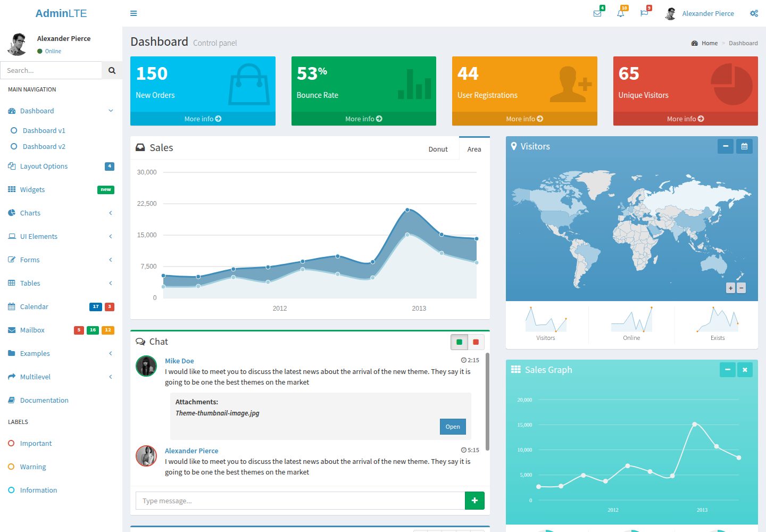Switch Sales chart to Area tab
This screenshot has height=532, width=766.
coord(474,149)
